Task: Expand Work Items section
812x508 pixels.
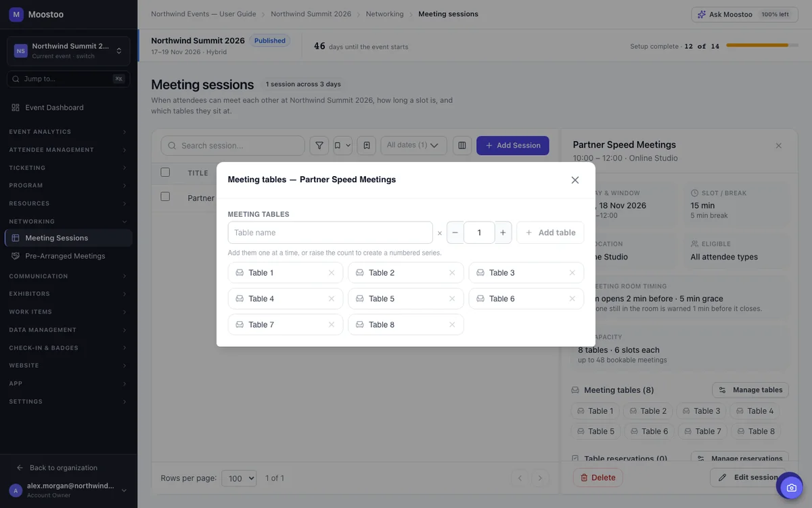Action: pos(68,312)
